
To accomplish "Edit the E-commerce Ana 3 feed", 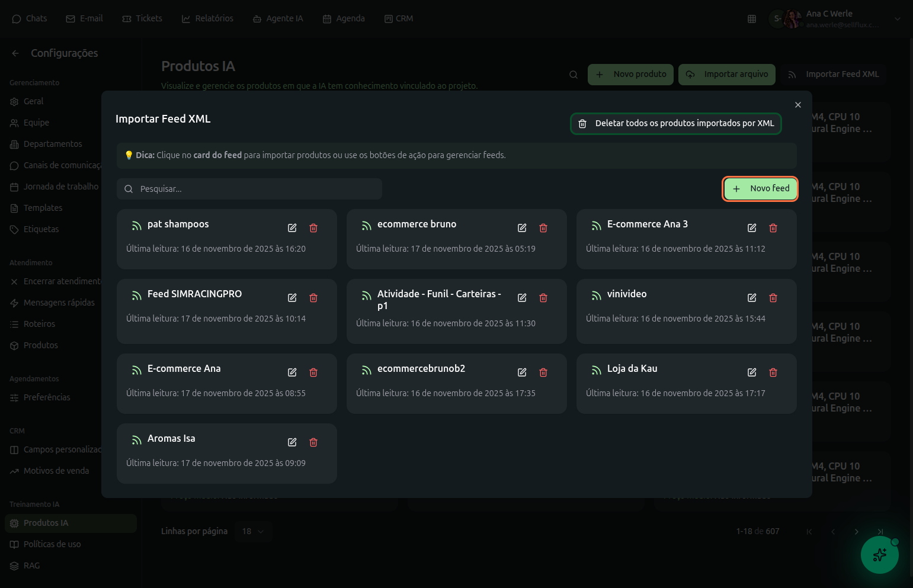I will pyautogui.click(x=752, y=228).
